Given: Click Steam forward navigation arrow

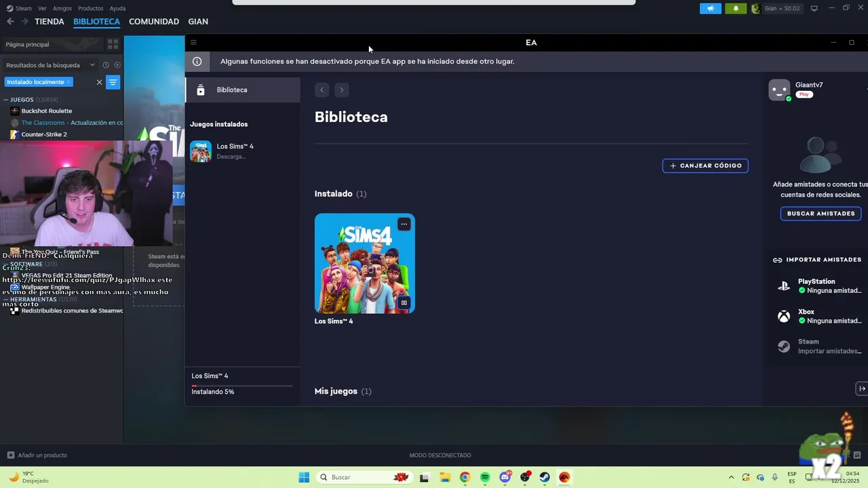Looking at the screenshot, I should 24,22.
